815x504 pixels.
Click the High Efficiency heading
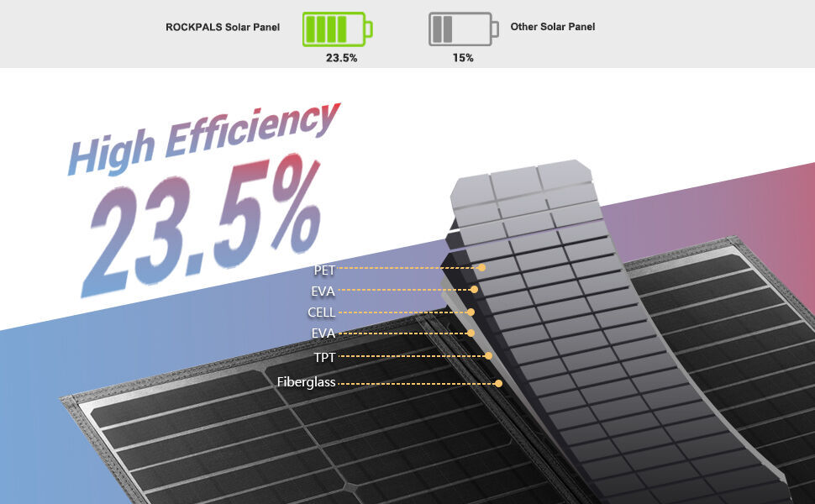pyautogui.click(x=203, y=137)
